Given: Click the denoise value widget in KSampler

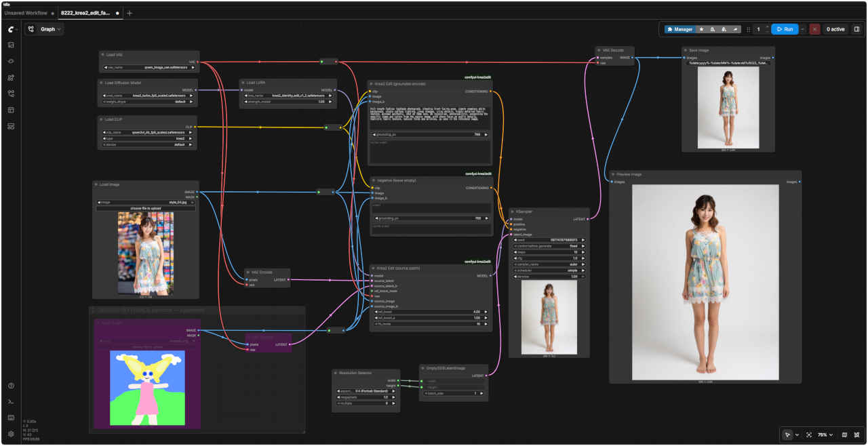Looking at the screenshot, I should tap(549, 276).
